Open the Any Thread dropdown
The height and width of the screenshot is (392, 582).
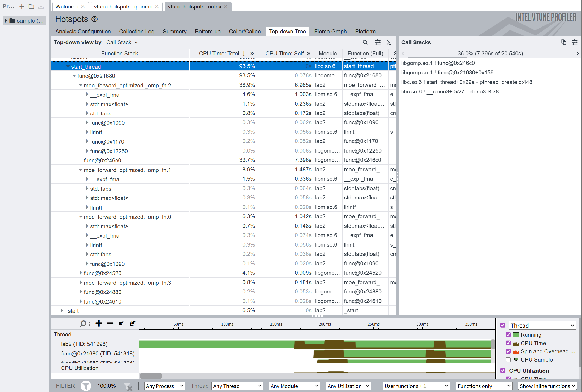click(x=238, y=386)
